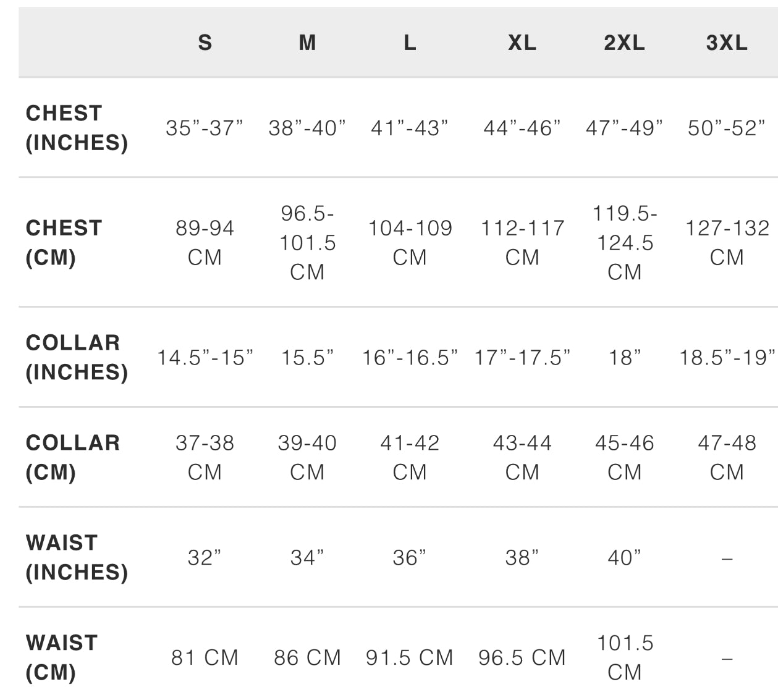Click the 43-44 CM collar cell

click(522, 457)
